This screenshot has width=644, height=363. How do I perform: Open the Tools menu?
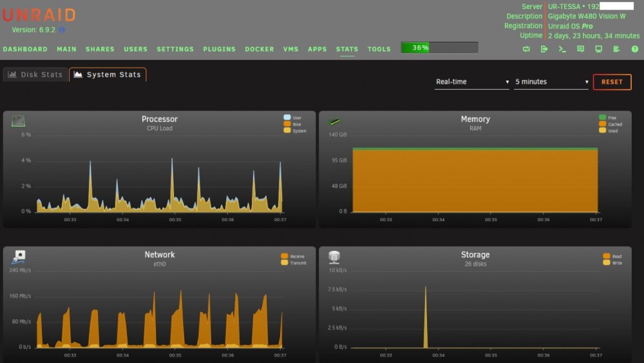[379, 49]
